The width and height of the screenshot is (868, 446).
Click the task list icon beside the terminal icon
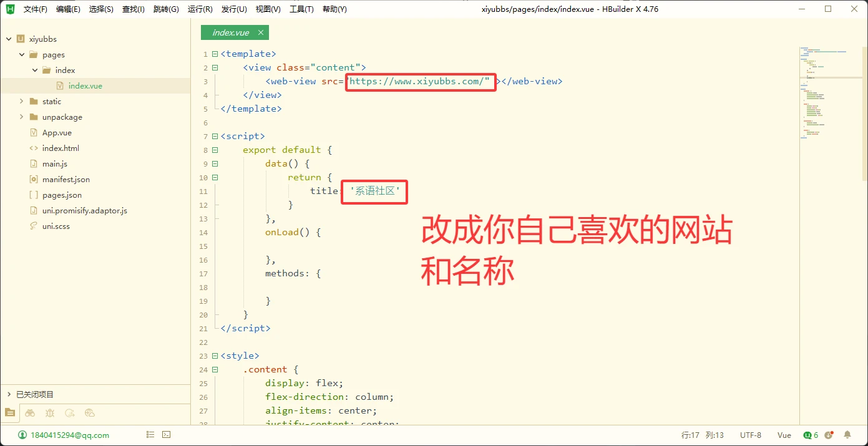(x=150, y=434)
